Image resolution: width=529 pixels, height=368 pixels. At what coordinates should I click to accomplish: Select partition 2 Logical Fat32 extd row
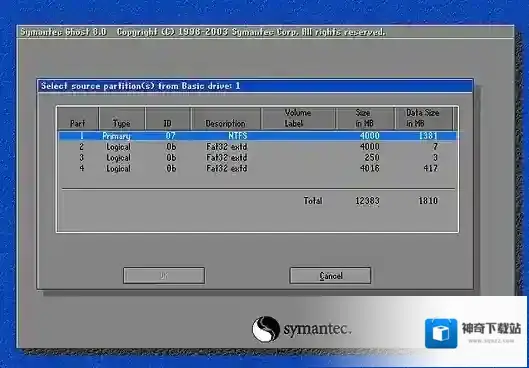click(x=258, y=147)
